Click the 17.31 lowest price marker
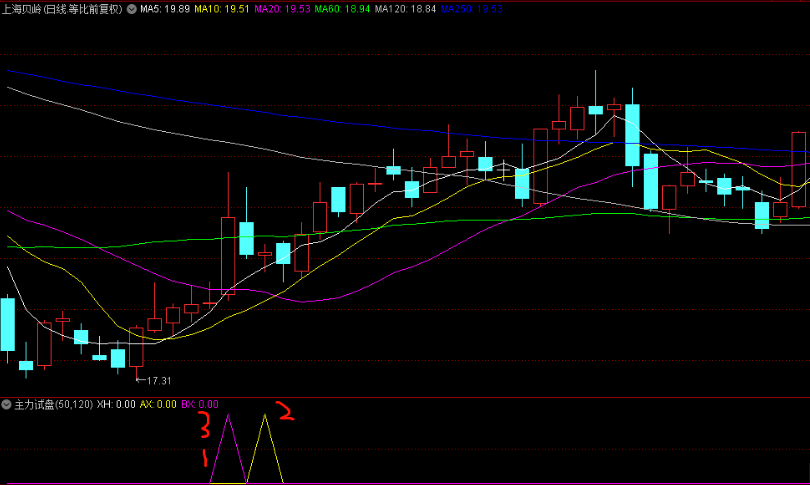810x485 pixels. (x=154, y=381)
